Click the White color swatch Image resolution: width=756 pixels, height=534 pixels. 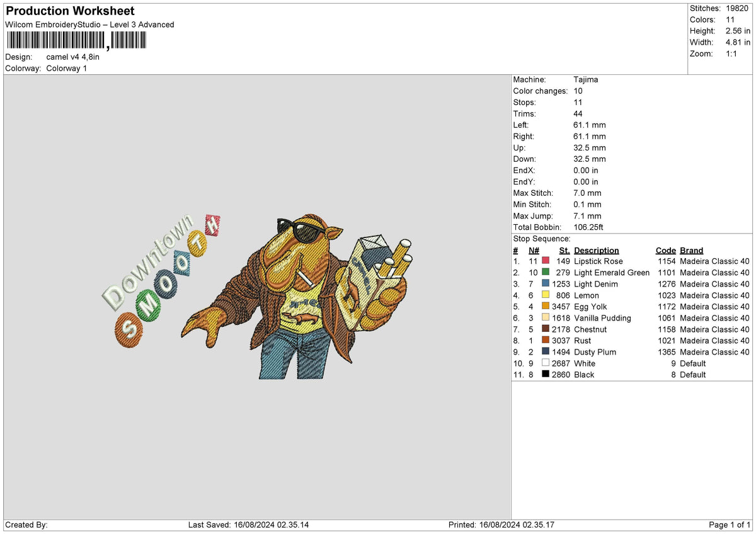click(x=546, y=363)
